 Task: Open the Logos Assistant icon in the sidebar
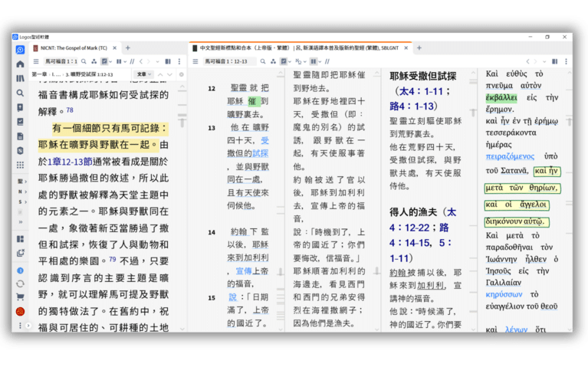(20, 50)
